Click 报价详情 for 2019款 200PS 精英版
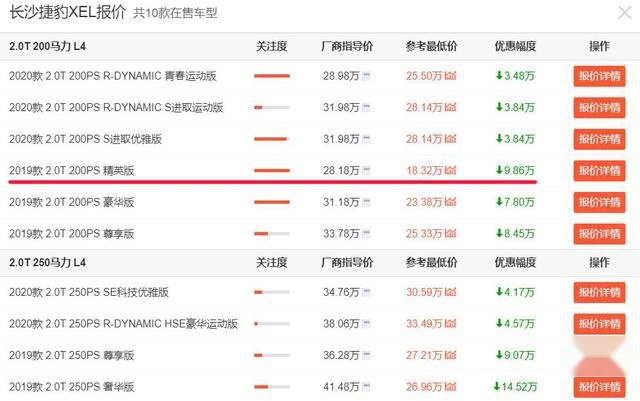Screen dimensions: 640x401 pos(599,171)
